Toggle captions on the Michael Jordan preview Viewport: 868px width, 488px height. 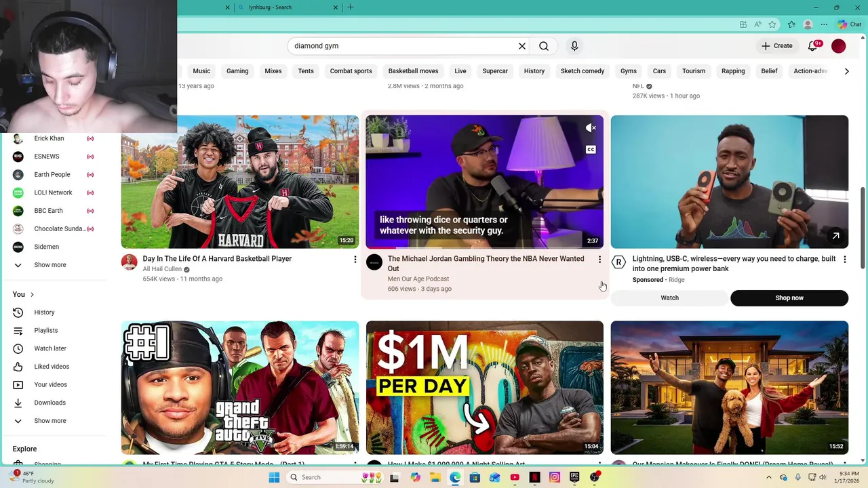pos(591,150)
